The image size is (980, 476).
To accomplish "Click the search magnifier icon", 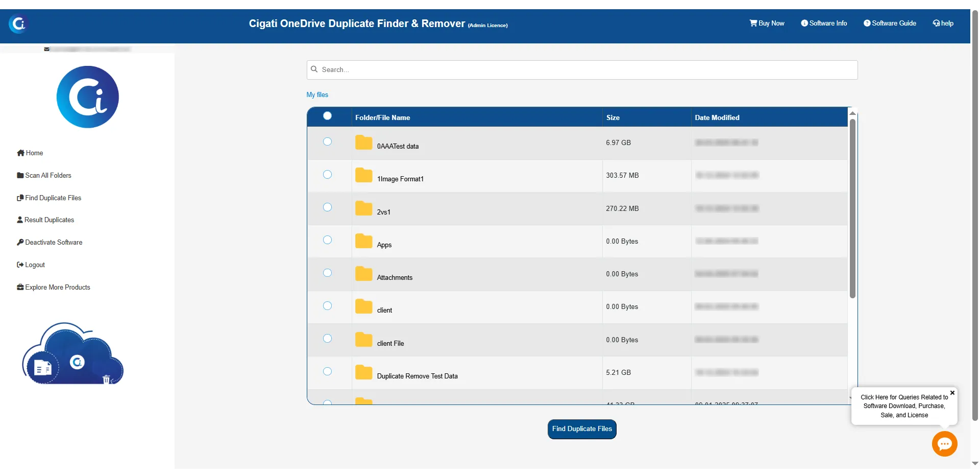I will point(314,69).
